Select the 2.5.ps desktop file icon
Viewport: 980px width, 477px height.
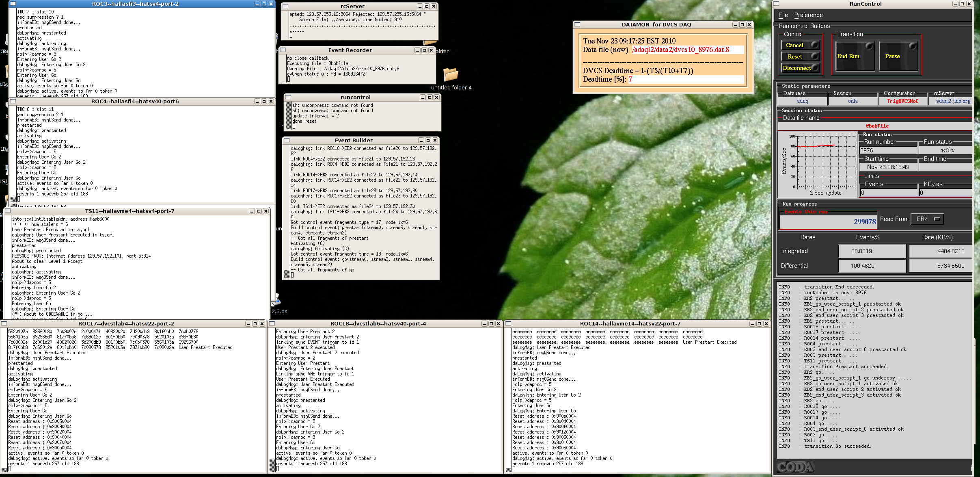[279, 304]
